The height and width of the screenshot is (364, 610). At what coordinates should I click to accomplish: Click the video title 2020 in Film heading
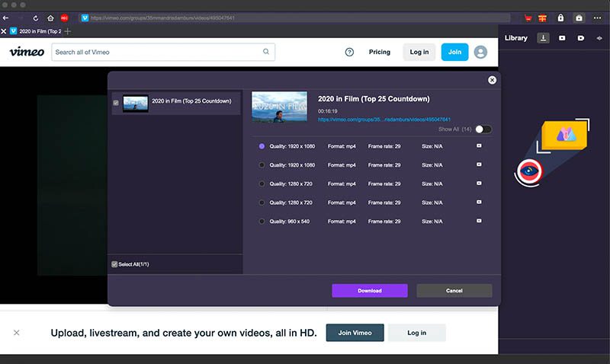[x=374, y=99]
